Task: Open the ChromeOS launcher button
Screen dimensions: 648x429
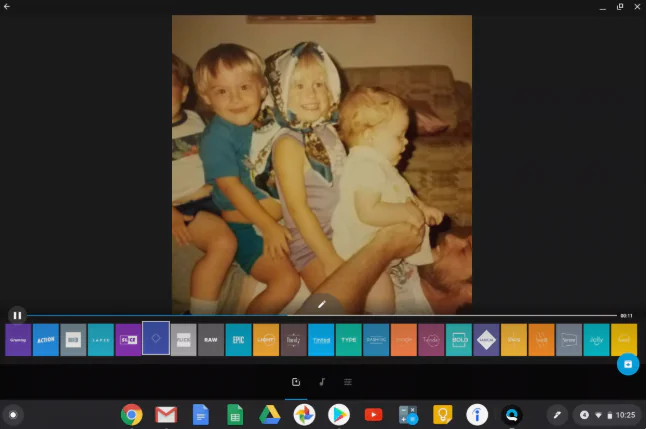Action: click(x=13, y=414)
